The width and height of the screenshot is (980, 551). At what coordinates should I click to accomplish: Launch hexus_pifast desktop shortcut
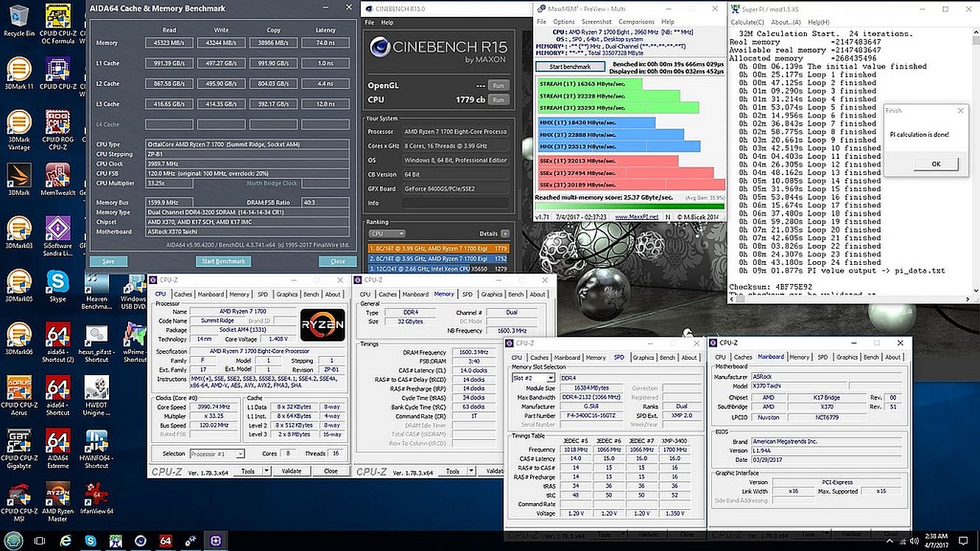pyautogui.click(x=96, y=343)
